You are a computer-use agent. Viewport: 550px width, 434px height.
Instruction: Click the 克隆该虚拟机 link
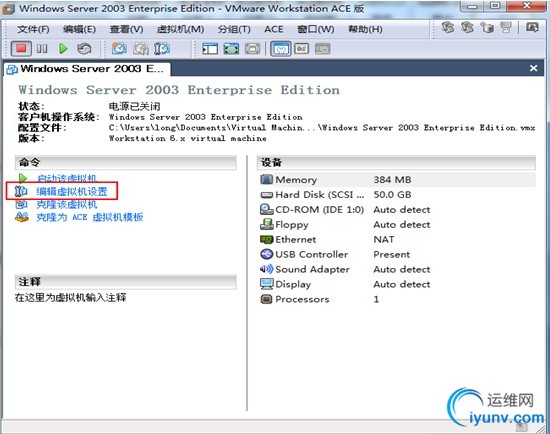[67, 204]
